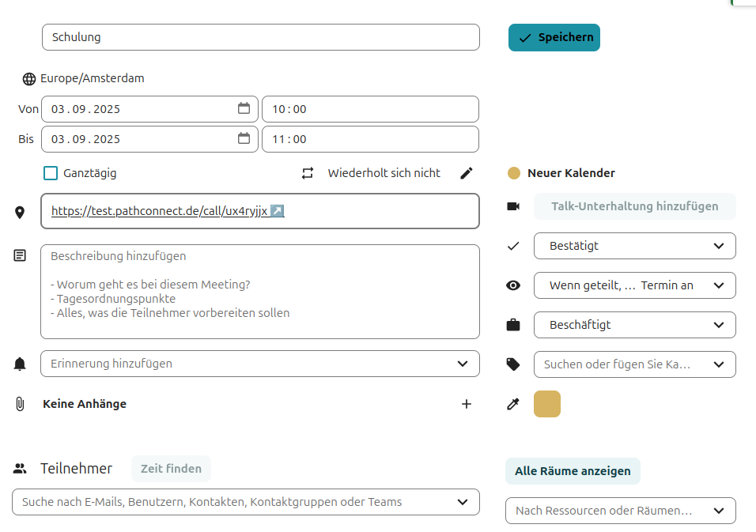Image resolution: width=756 pixels, height=532 pixels.
Task: Click the paperclip icon next to Keine Anhänge
Action: [x=20, y=403]
